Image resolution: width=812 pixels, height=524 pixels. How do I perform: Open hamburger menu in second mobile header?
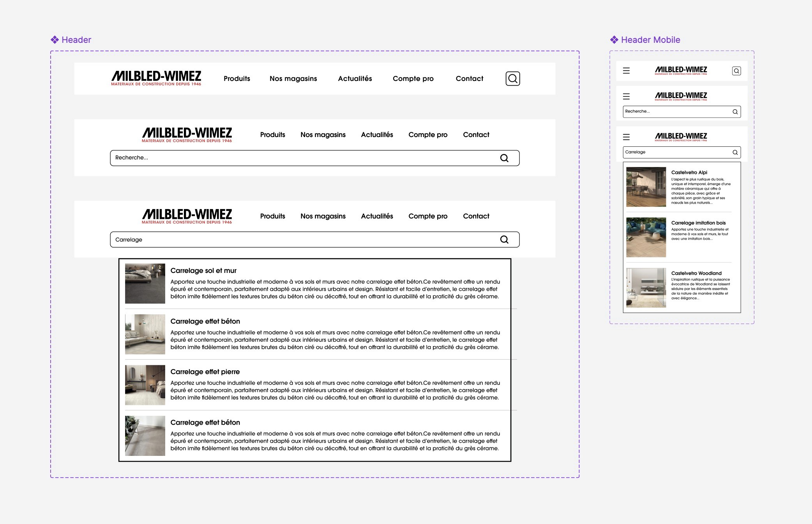[626, 97]
